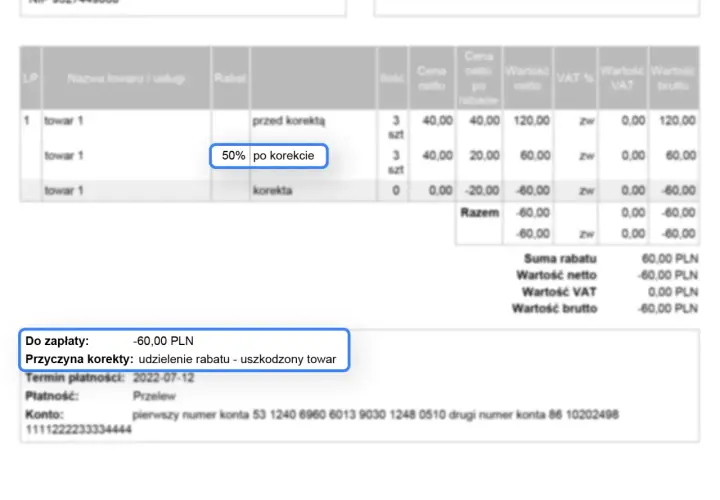The height and width of the screenshot is (500, 720).
Task: Click the "przed korektą" cell
Action: coord(289,121)
